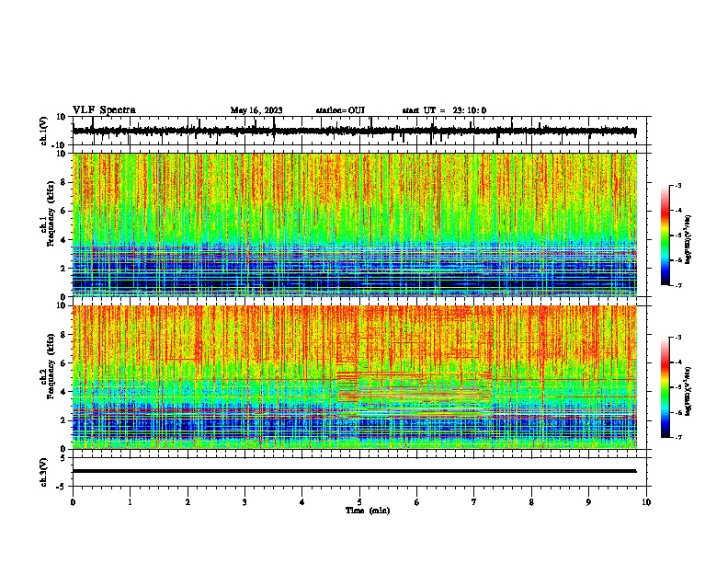Click the "4" tick on ch.1 frequency axis
728x563 pixels.
click(63, 240)
